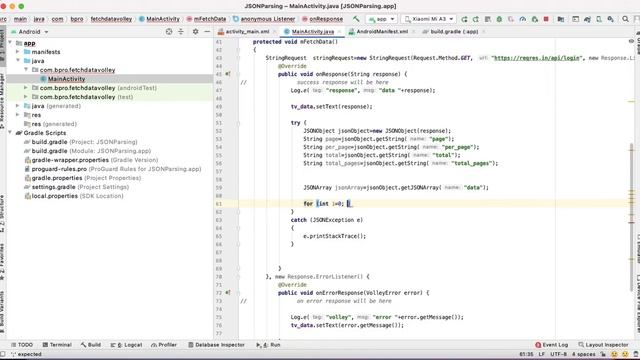Open the Android view selector dropdown

30,31
